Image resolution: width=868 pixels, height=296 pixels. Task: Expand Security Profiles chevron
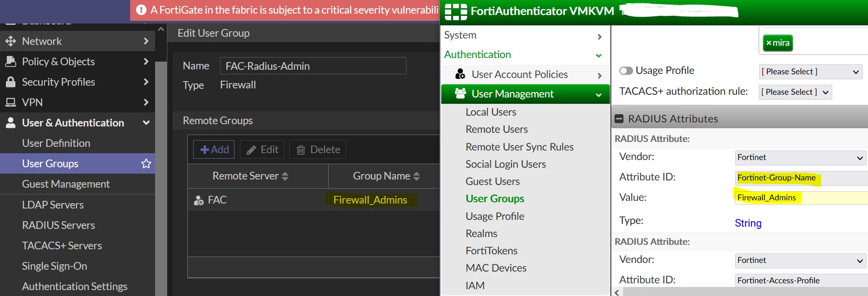tap(146, 82)
